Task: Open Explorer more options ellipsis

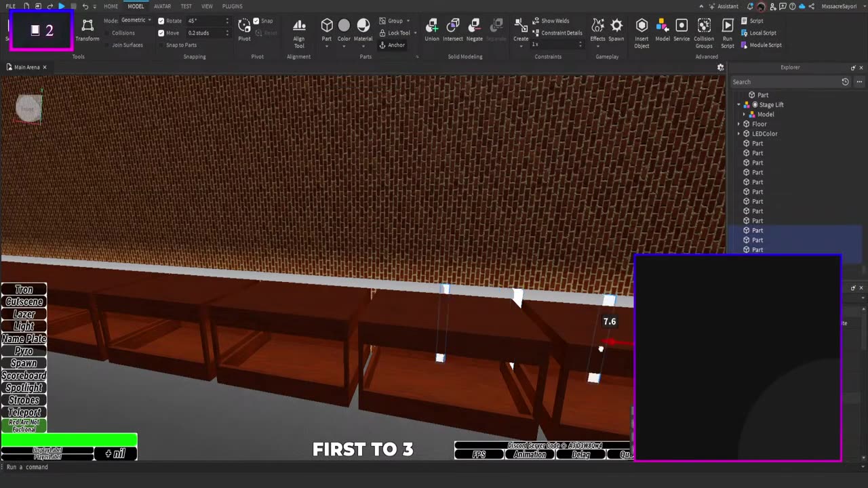Action: pos(859,82)
